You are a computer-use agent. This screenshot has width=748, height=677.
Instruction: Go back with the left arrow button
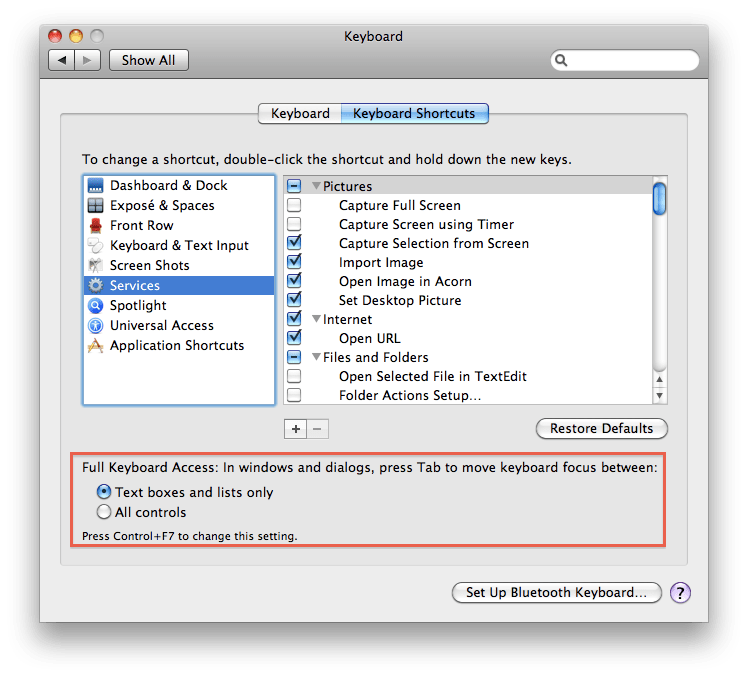tap(62, 60)
